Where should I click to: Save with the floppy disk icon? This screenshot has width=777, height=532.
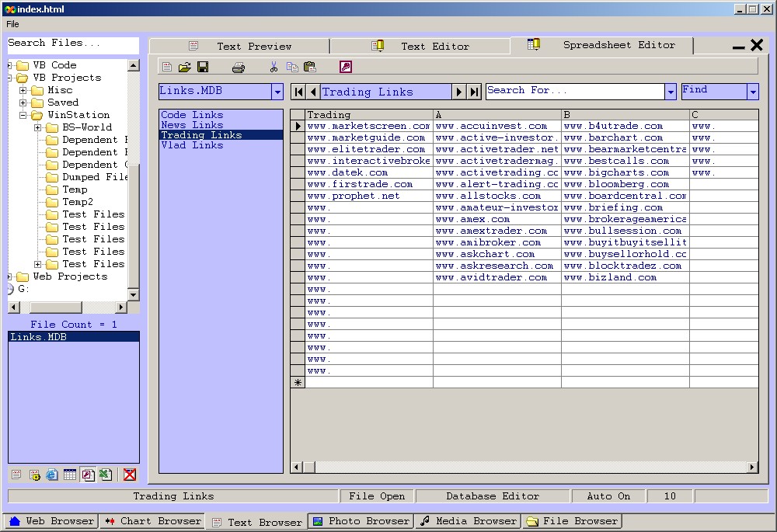[x=203, y=67]
